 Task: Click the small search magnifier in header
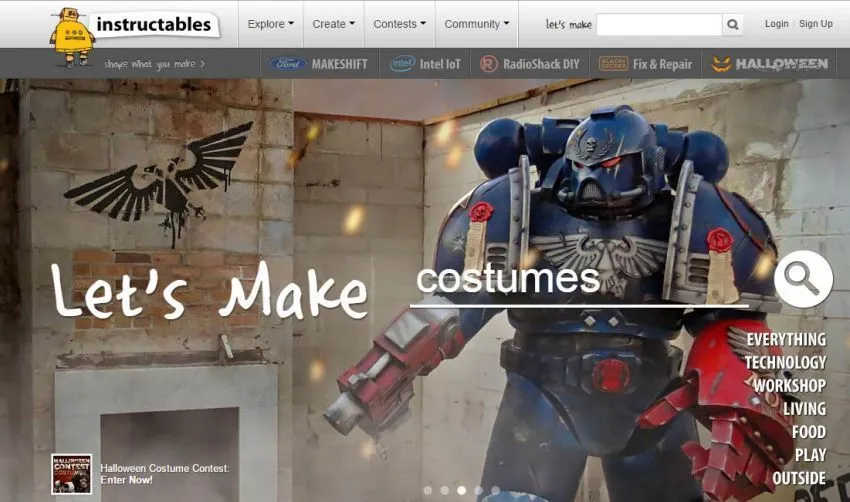tap(732, 24)
